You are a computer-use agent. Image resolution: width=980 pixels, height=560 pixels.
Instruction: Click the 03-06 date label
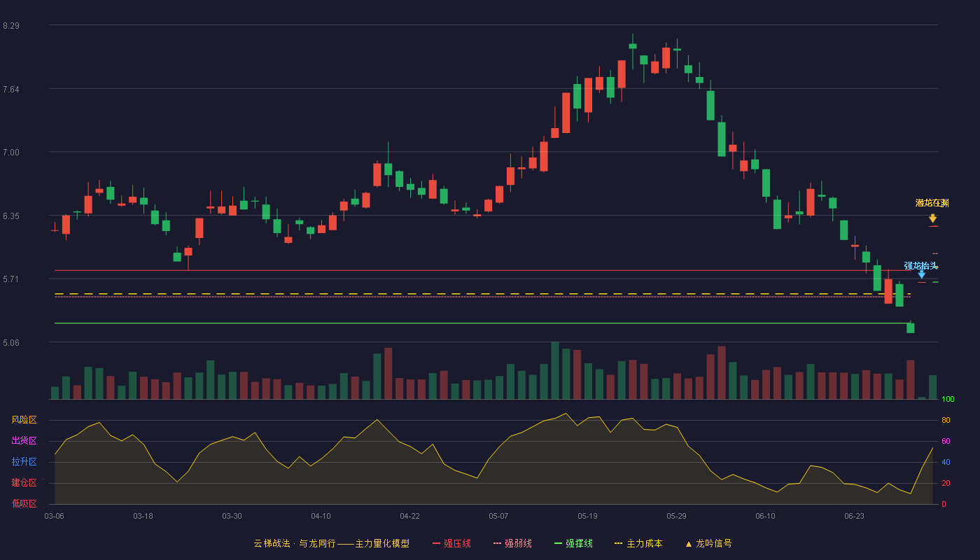pyautogui.click(x=54, y=516)
